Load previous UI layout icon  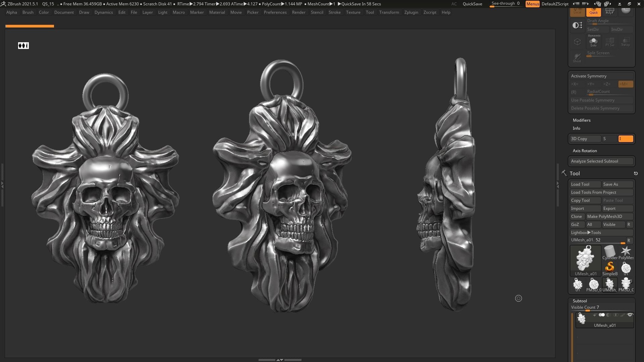click(598, 4)
